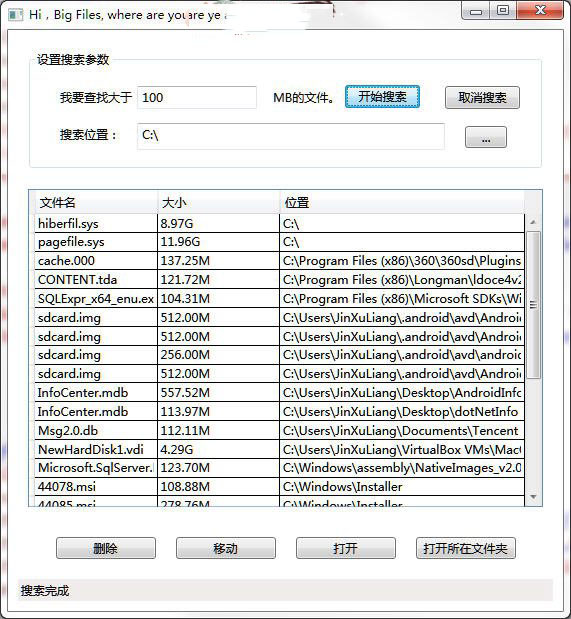
Task: Select the InfoCenter.mdb entry sized 113.97M
Action: (x=96, y=412)
